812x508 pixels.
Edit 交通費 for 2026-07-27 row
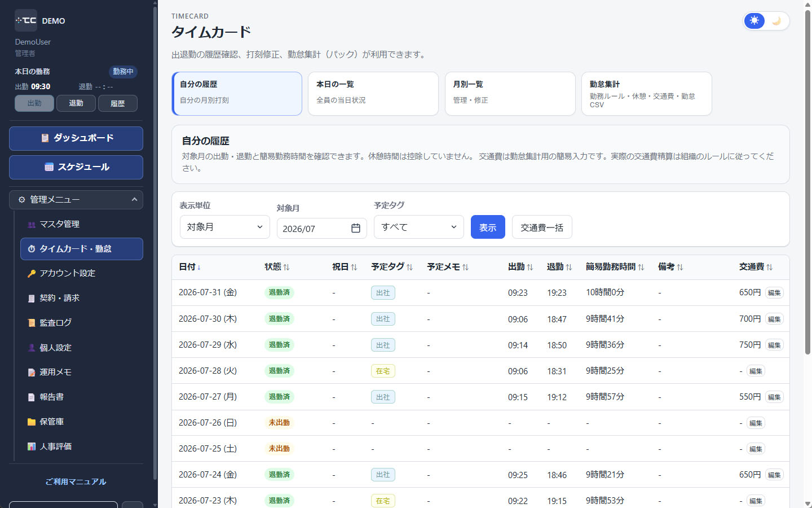[x=774, y=397]
